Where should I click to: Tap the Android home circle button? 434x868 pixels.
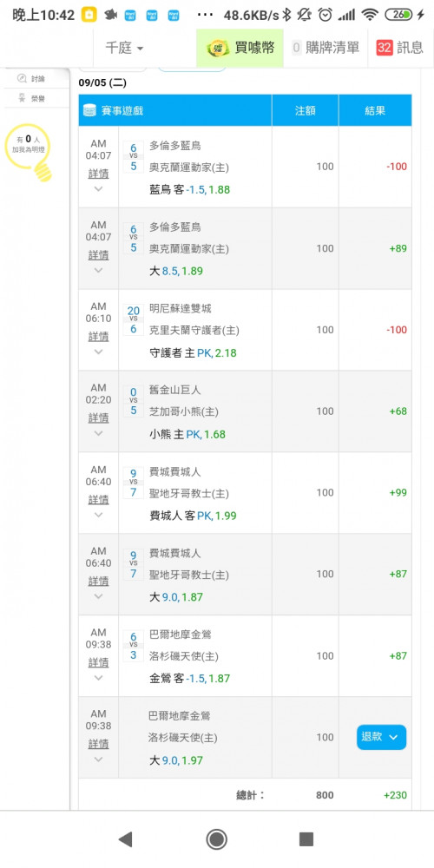point(216,839)
